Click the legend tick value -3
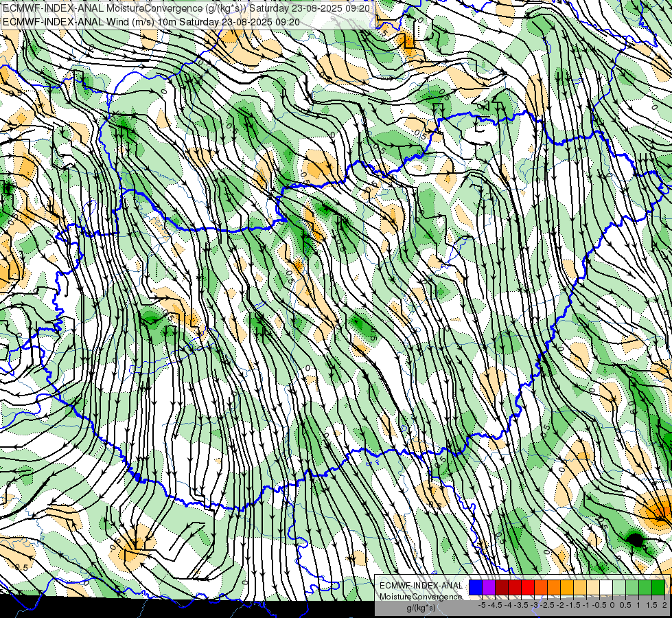Viewport: 672px width, 618px height. tap(535, 605)
